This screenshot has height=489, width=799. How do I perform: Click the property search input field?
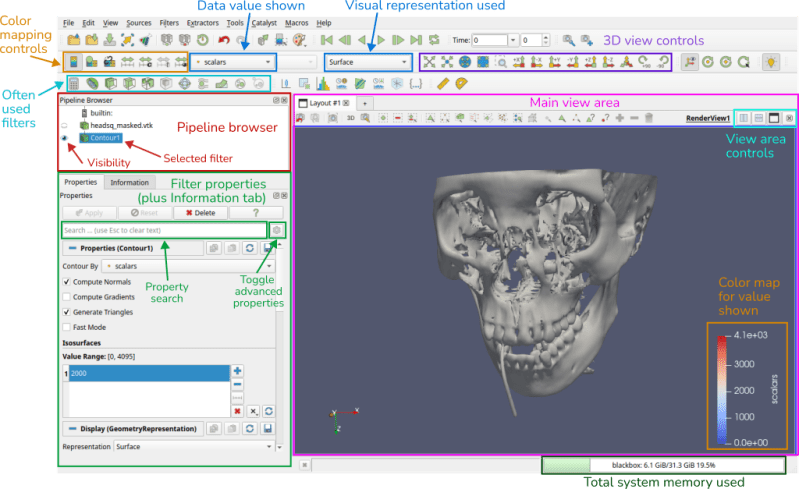click(164, 230)
